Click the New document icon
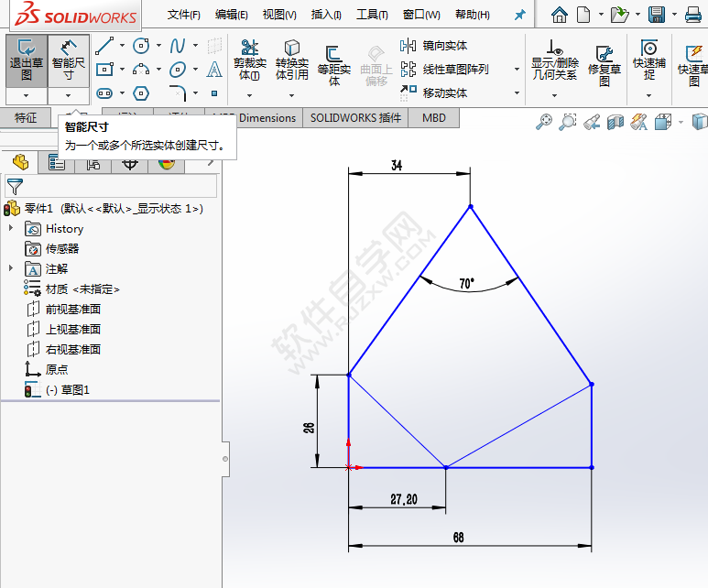The width and height of the screenshot is (708, 588). [583, 15]
